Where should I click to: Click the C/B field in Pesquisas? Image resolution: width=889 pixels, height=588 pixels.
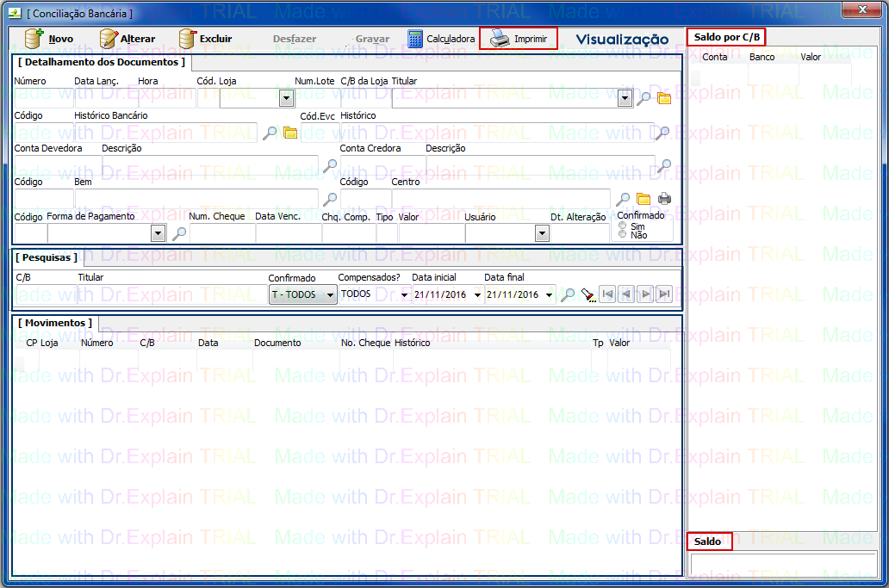pyautogui.click(x=47, y=294)
